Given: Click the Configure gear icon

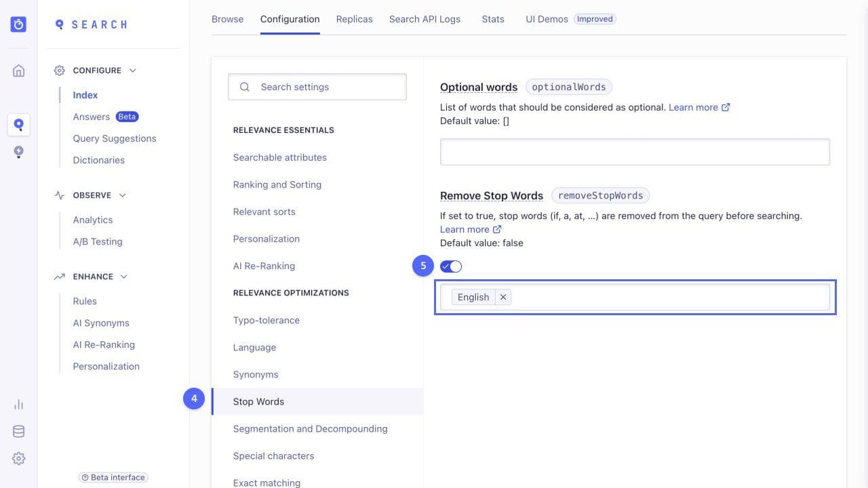Looking at the screenshot, I should pos(59,70).
